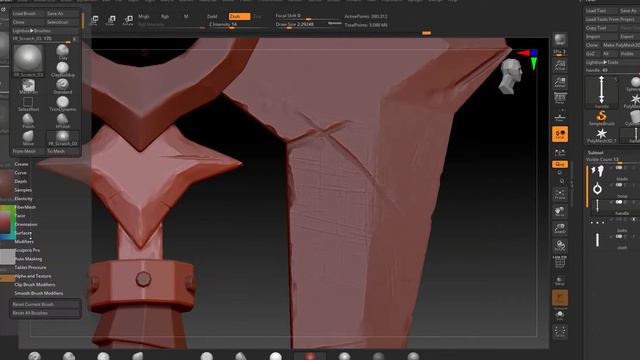Expand the Tablet Pressure submenu

click(x=30, y=267)
